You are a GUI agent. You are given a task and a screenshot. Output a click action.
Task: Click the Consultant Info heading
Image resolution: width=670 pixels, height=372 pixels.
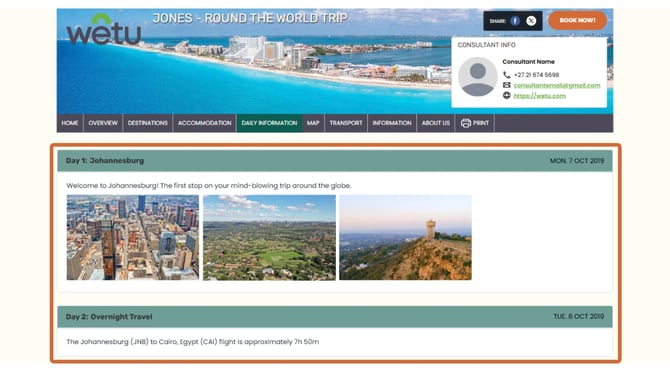coord(487,45)
